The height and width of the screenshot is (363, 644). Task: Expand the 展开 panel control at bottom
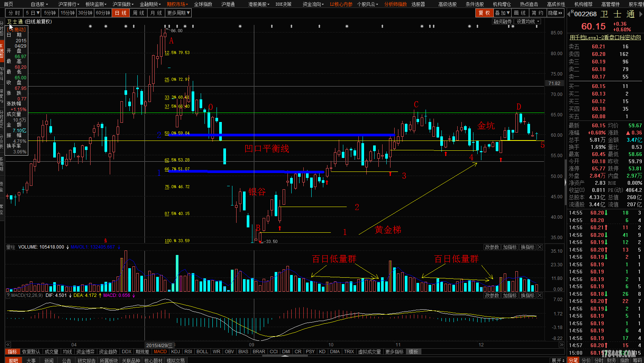[x=558, y=360]
